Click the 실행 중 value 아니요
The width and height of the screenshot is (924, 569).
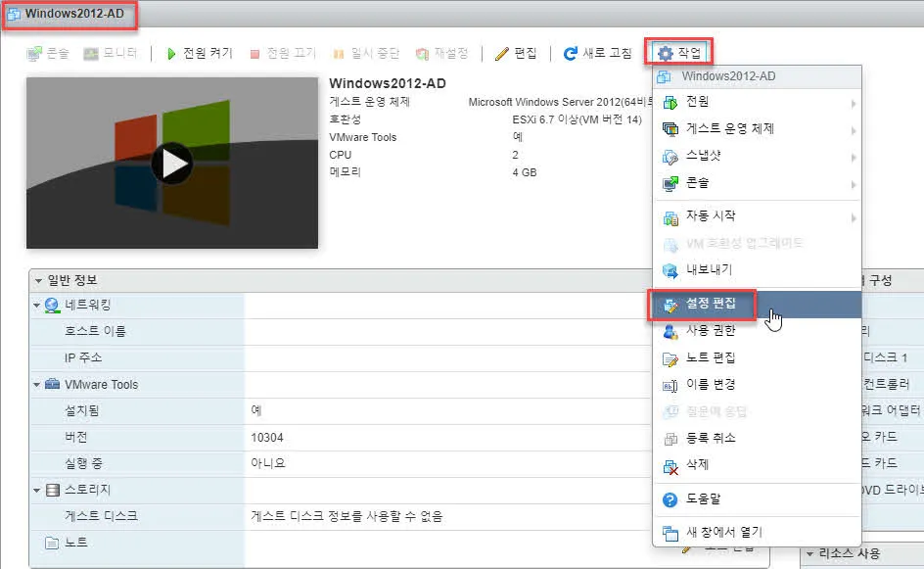(x=267, y=463)
